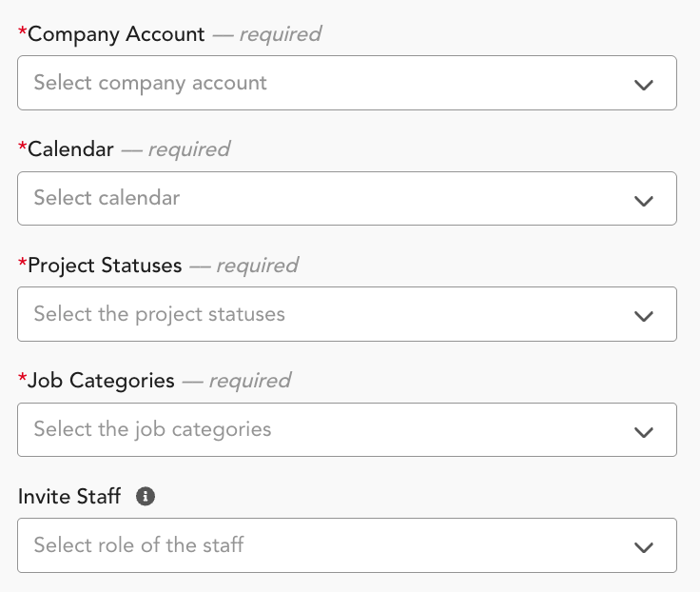Click the Invite Staff info icon

[146, 496]
